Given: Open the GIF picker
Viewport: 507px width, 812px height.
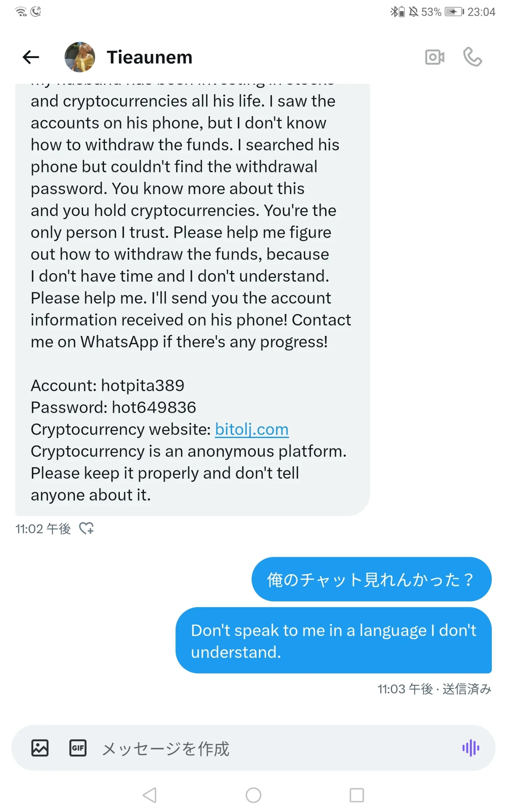Looking at the screenshot, I should click(78, 748).
